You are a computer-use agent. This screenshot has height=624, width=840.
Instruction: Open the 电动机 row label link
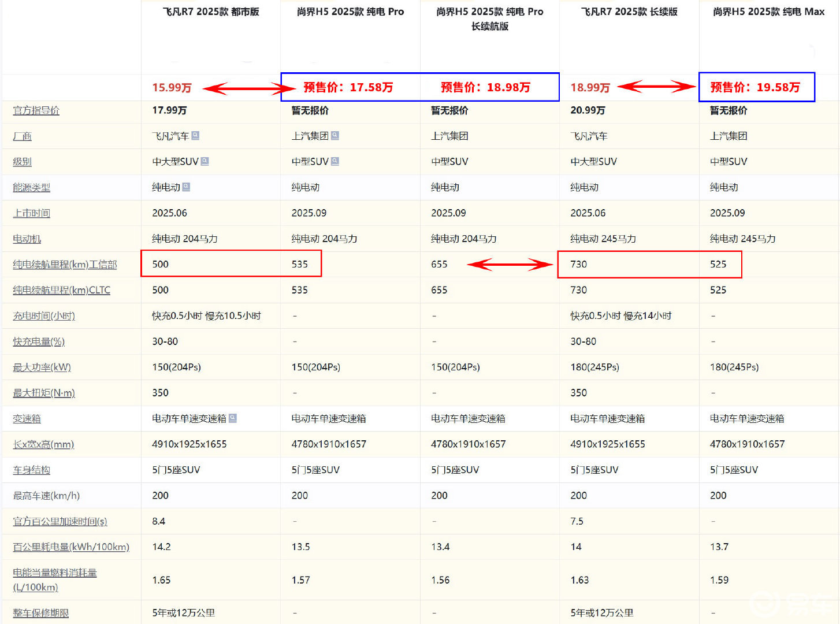click(27, 239)
